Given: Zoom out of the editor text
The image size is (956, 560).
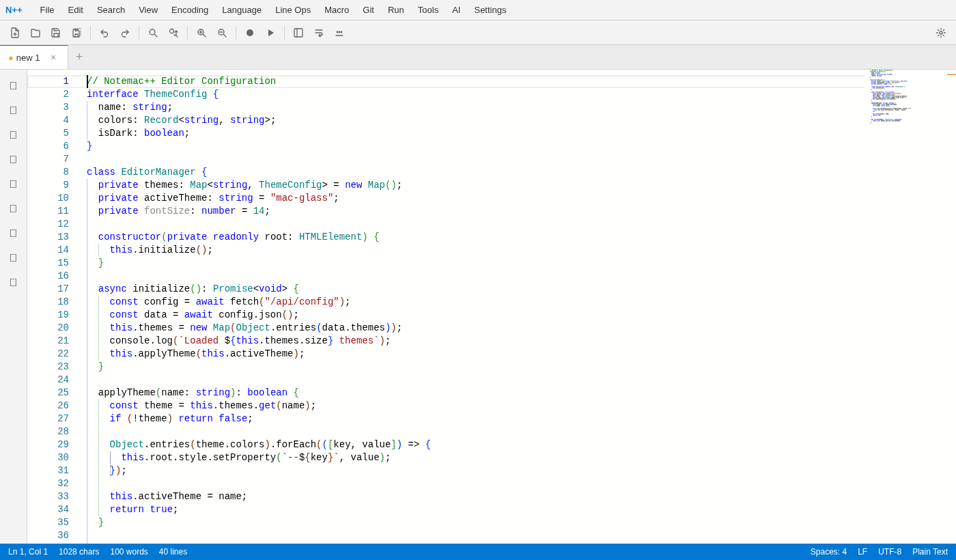Looking at the screenshot, I should (x=222, y=32).
